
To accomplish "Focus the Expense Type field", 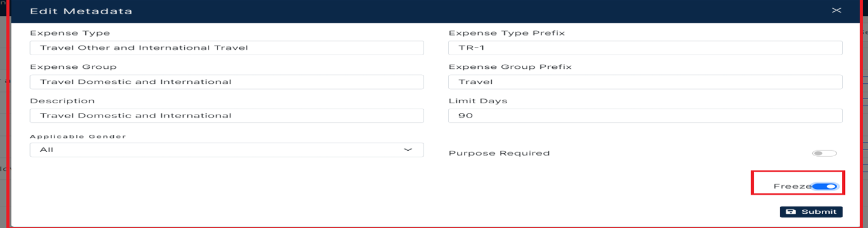I will [x=227, y=47].
